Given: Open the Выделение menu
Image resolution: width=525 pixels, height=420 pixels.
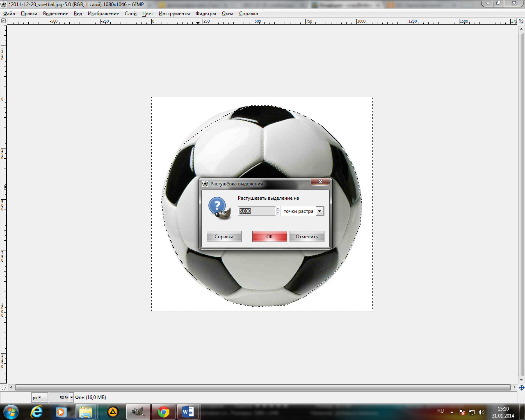Looking at the screenshot, I should 55,14.
